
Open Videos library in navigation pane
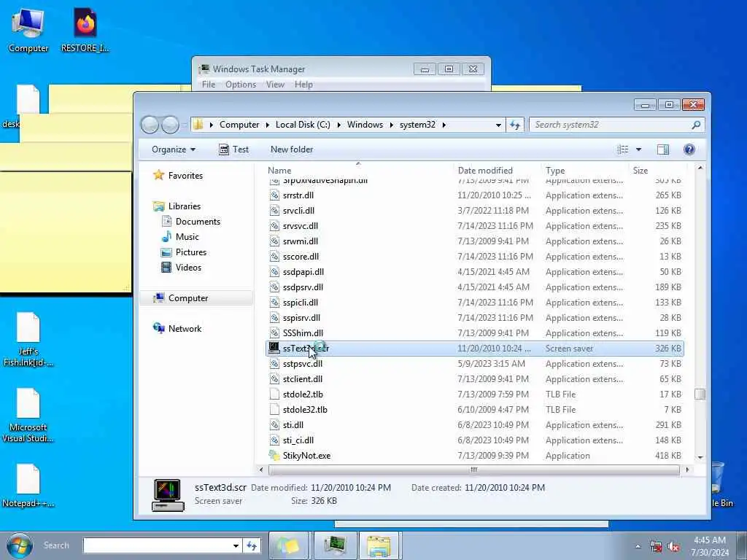click(x=188, y=267)
